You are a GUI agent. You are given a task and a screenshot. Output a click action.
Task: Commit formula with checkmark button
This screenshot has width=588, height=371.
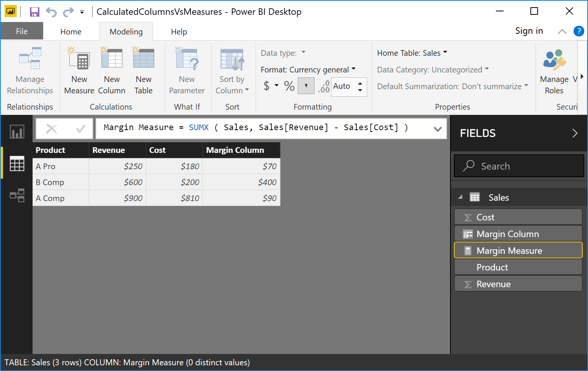80,129
